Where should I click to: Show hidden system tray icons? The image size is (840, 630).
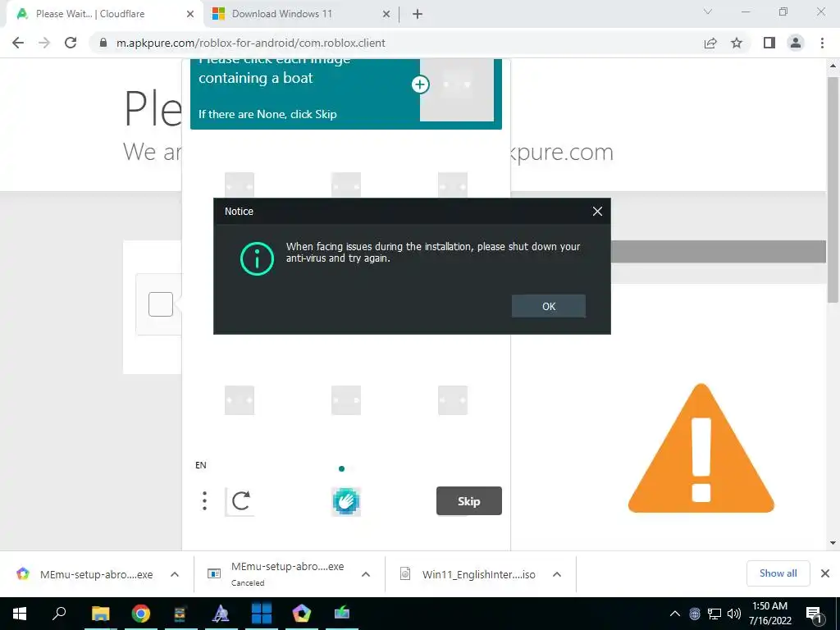point(674,614)
